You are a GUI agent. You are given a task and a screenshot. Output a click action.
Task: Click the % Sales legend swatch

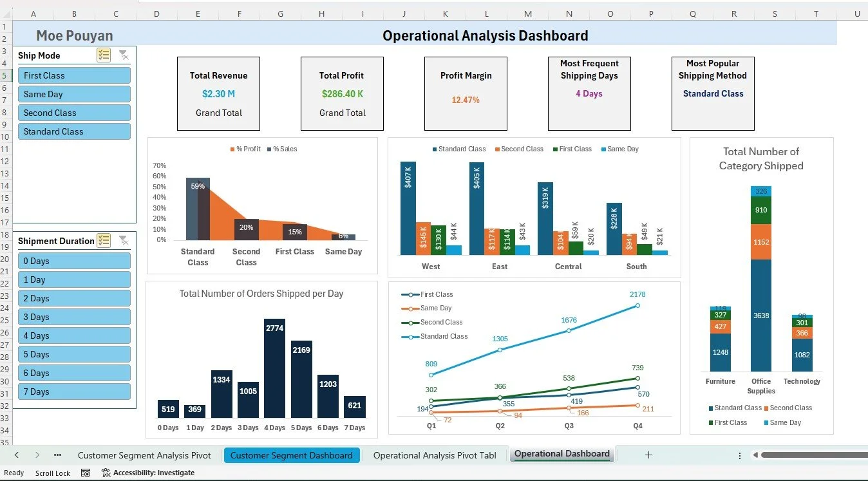[270, 149]
